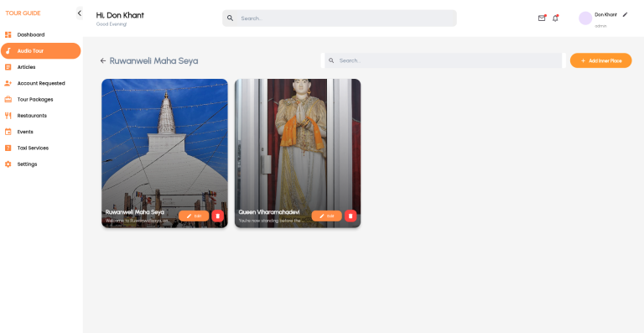Click the Events calendar icon
The height and width of the screenshot is (333, 644).
click(x=8, y=132)
